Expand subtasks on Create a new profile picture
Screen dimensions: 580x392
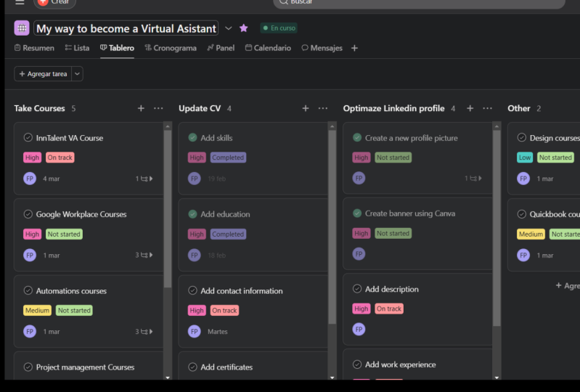pyautogui.click(x=473, y=179)
